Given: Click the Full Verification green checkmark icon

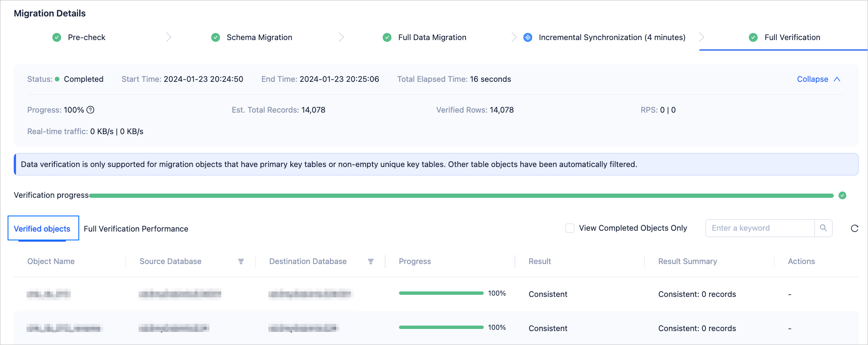Looking at the screenshot, I should pos(753,38).
